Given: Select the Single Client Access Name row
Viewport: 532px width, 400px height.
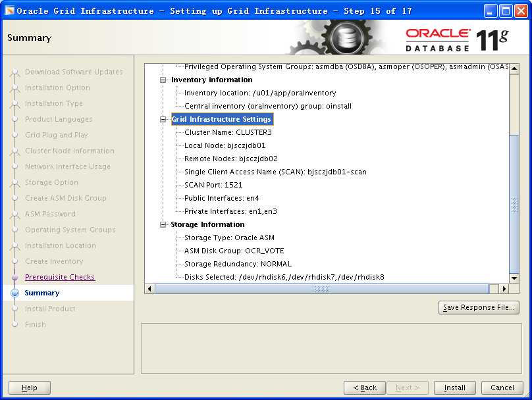Looking at the screenshot, I should (275, 172).
